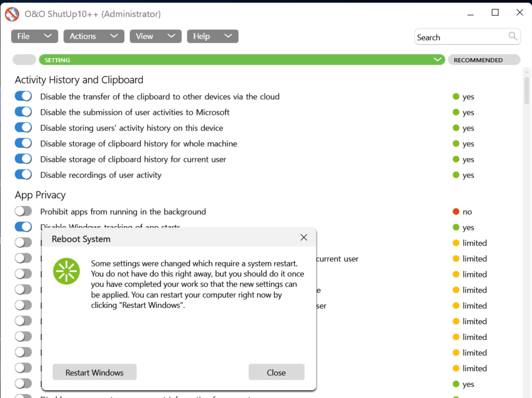Image resolution: width=532 pixels, height=398 pixels.
Task: Click the orange dot in current user row
Action: click(x=456, y=259)
